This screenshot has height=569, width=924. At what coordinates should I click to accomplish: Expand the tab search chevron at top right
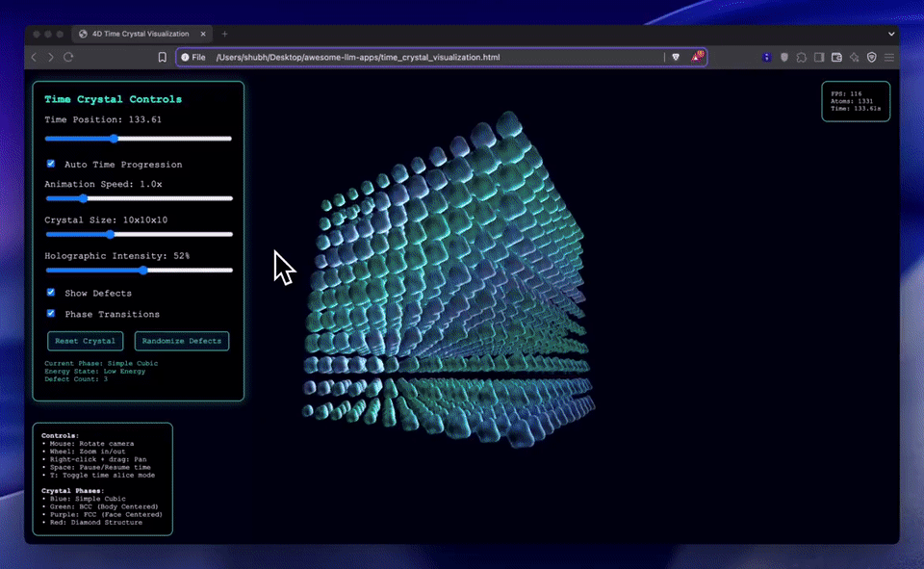click(x=891, y=34)
